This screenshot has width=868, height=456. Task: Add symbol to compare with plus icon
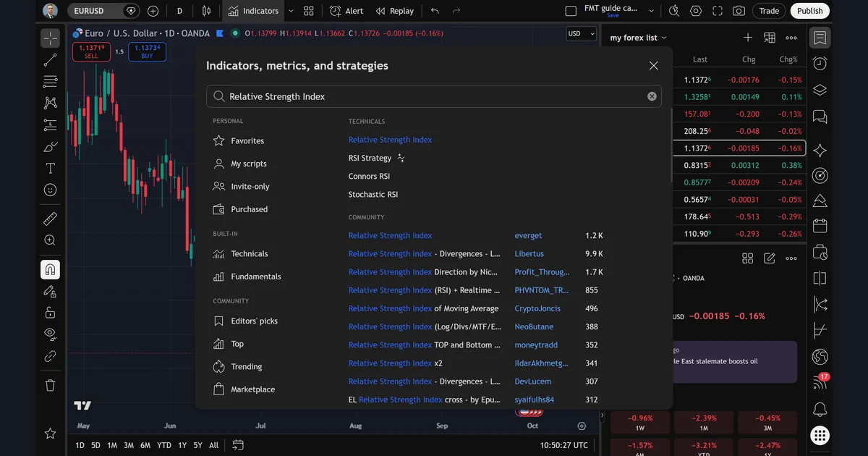(x=153, y=11)
